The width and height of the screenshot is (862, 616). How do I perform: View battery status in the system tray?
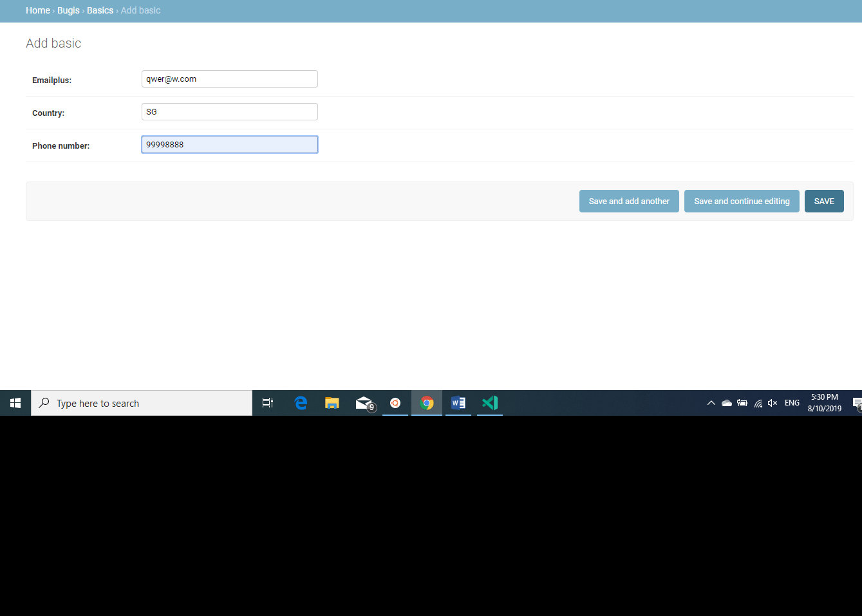pos(742,403)
